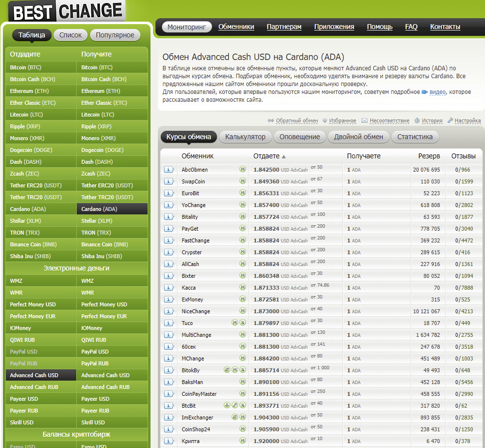Sort table by Резерв column header
The height and width of the screenshot is (448, 485).
point(429,156)
